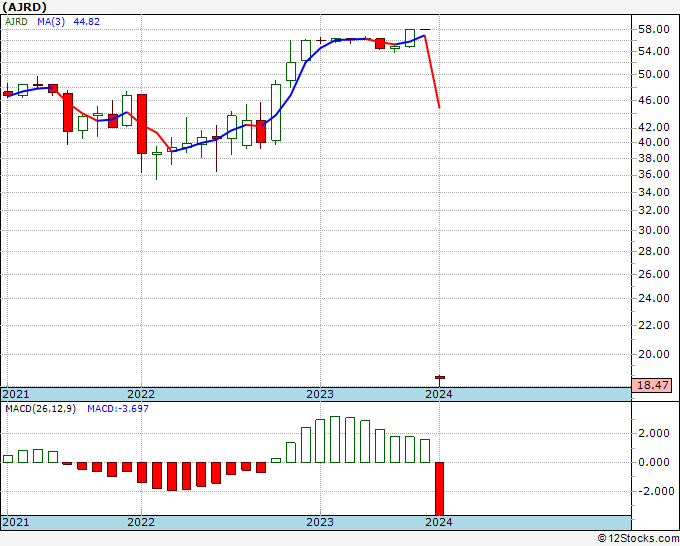
Task: Click the 18.47 last price label
Action: (653, 385)
